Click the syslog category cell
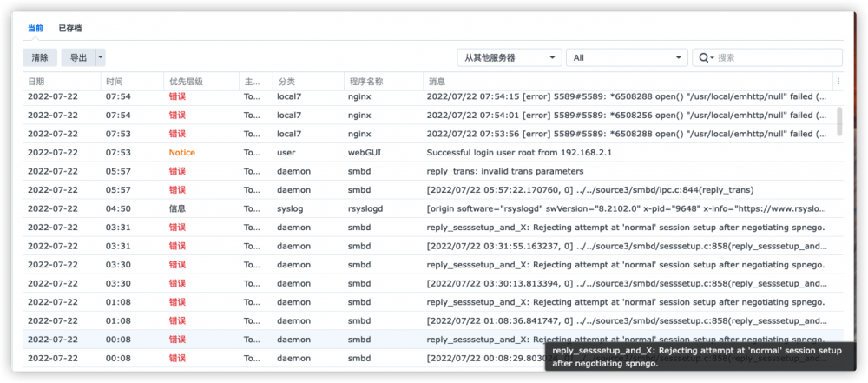The image size is (868, 383). click(288, 209)
